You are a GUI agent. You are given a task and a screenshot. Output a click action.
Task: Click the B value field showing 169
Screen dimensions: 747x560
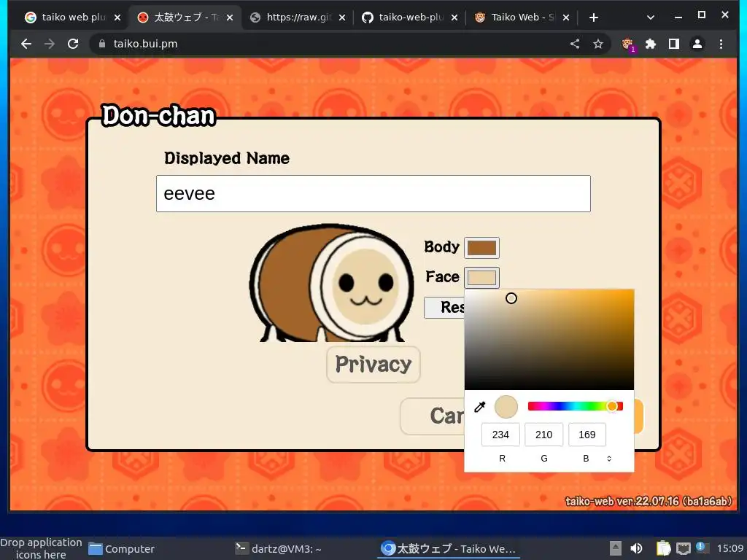pos(587,435)
